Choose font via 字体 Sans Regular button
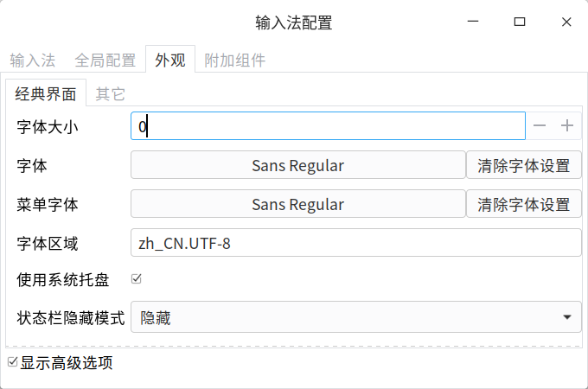The width and height of the screenshot is (588, 389). (297, 165)
